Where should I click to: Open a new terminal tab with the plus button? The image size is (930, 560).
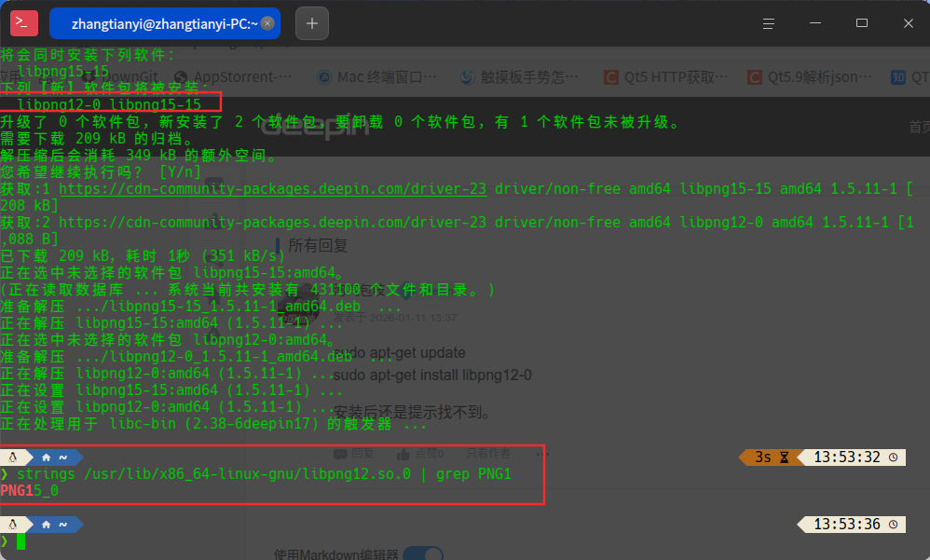312,23
